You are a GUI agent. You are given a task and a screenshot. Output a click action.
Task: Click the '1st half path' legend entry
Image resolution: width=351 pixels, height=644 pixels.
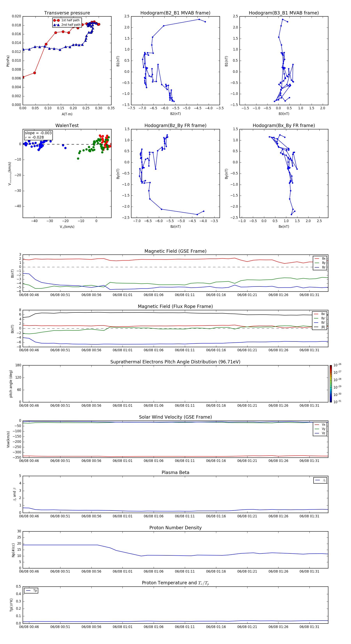point(66,20)
